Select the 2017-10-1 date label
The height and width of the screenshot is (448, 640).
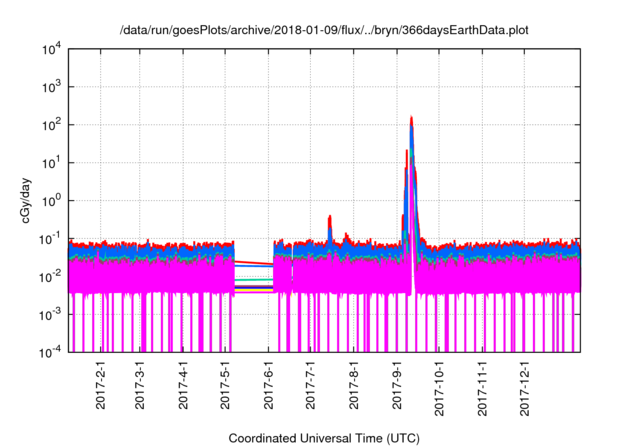[x=439, y=388]
